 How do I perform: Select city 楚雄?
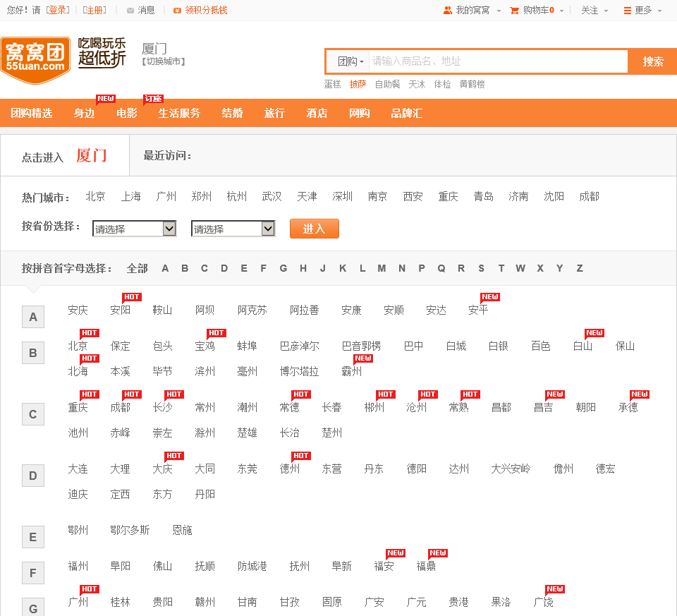248,433
